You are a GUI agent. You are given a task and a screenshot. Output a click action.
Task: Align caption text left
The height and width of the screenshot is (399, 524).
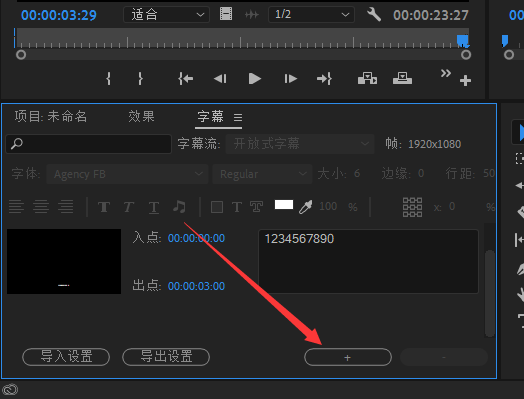click(x=16, y=207)
